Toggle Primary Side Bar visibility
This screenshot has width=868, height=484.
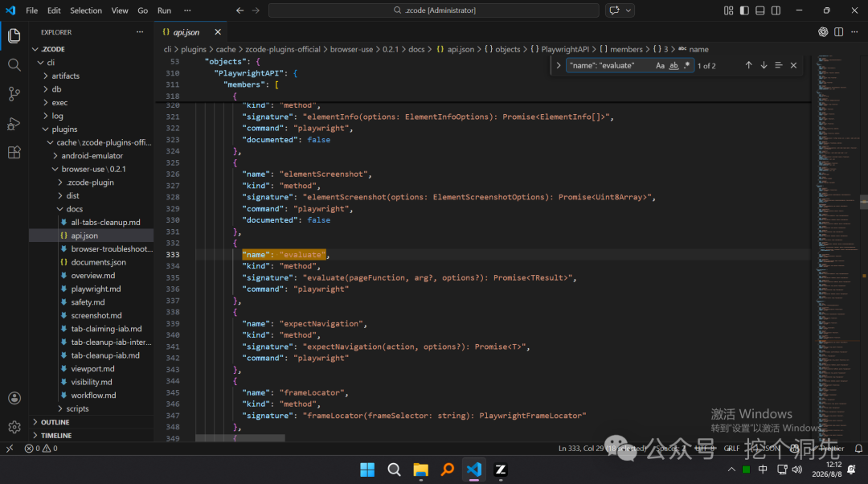(744, 10)
